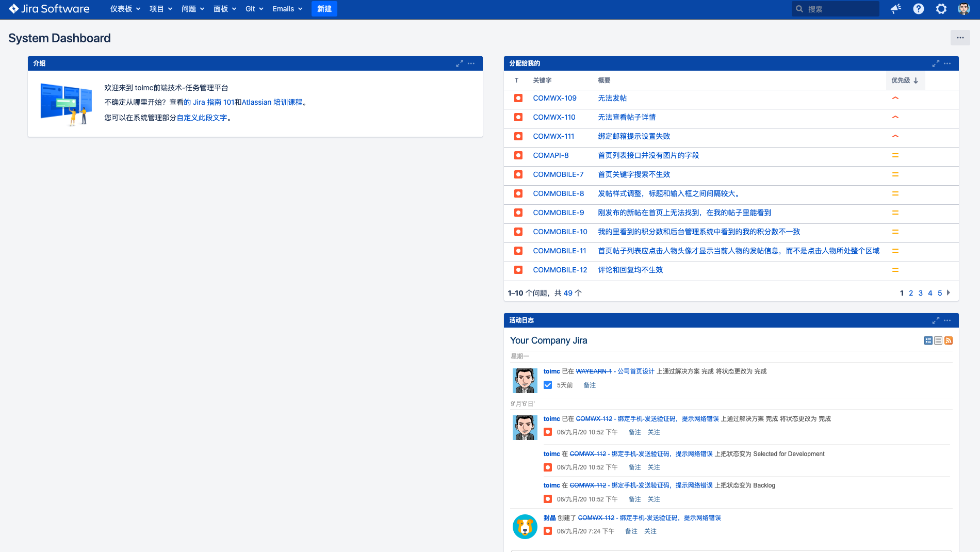Open the settings gear icon
980x552 pixels.
941,9
